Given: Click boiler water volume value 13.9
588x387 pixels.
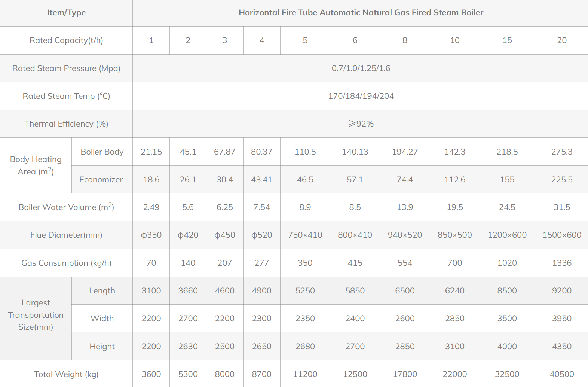Looking at the screenshot, I should coord(405,207).
